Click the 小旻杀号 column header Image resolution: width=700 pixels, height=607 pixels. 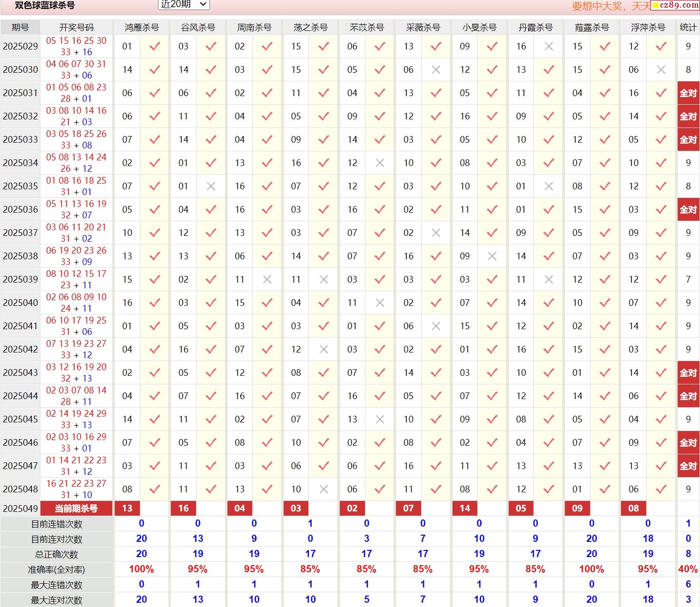tap(479, 28)
